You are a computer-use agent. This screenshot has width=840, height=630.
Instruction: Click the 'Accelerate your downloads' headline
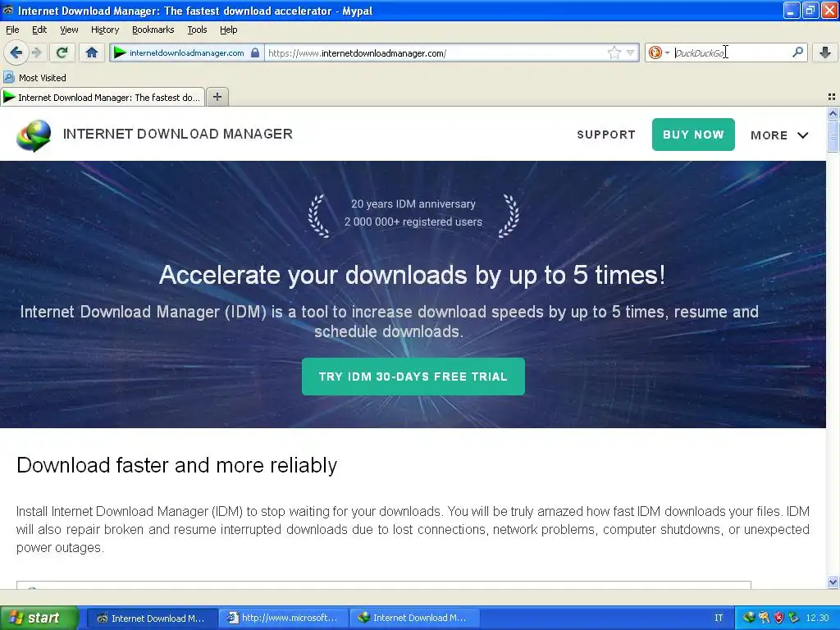click(412, 275)
